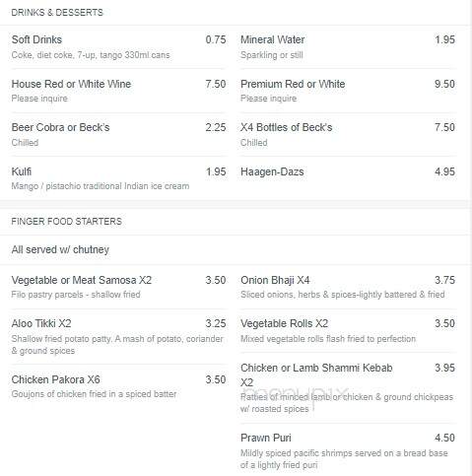Image resolution: width=472 pixels, height=476 pixels.
Task: Select Chicken Pakora X6 starter
Action: click(x=118, y=386)
